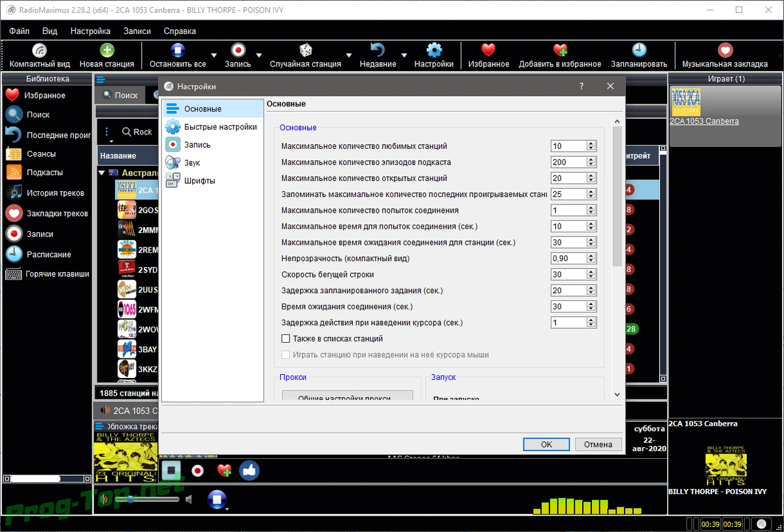
Task: Expand dropdown arrow next to Недавние
Action: [x=404, y=56]
